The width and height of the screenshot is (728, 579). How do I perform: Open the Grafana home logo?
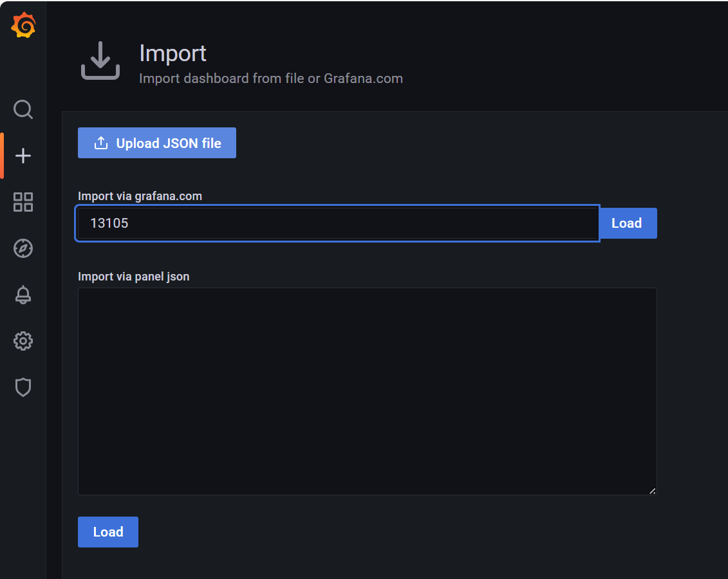23,25
